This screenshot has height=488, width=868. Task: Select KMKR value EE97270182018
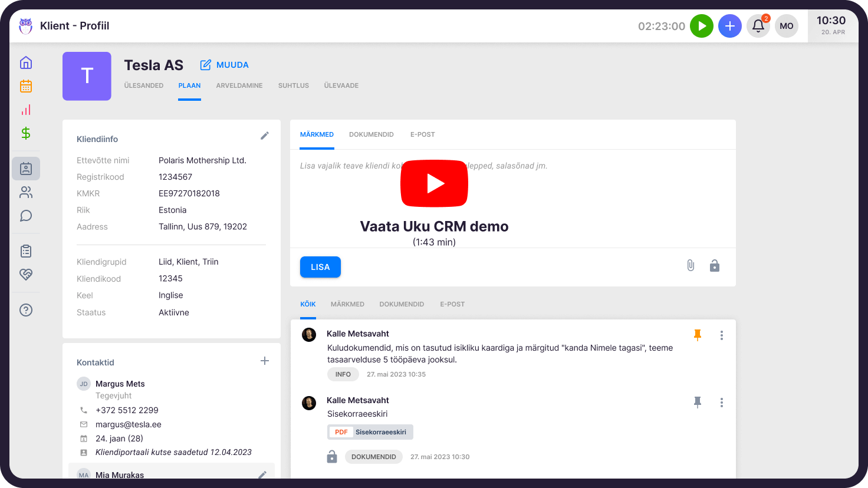tap(189, 193)
